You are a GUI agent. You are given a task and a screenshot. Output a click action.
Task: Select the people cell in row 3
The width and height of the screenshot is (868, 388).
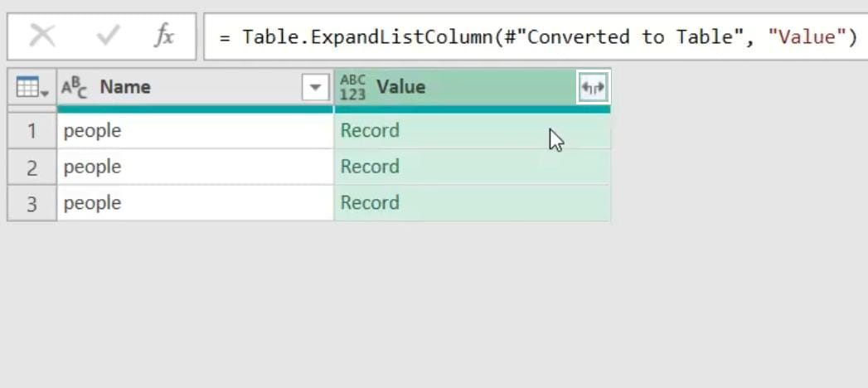195,204
